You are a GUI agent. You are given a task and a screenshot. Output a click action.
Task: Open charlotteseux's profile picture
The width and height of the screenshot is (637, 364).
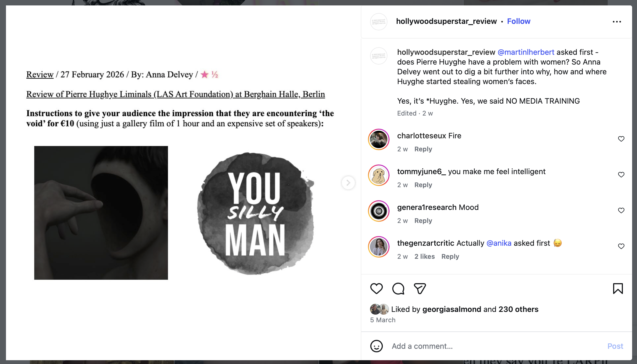[378, 139]
